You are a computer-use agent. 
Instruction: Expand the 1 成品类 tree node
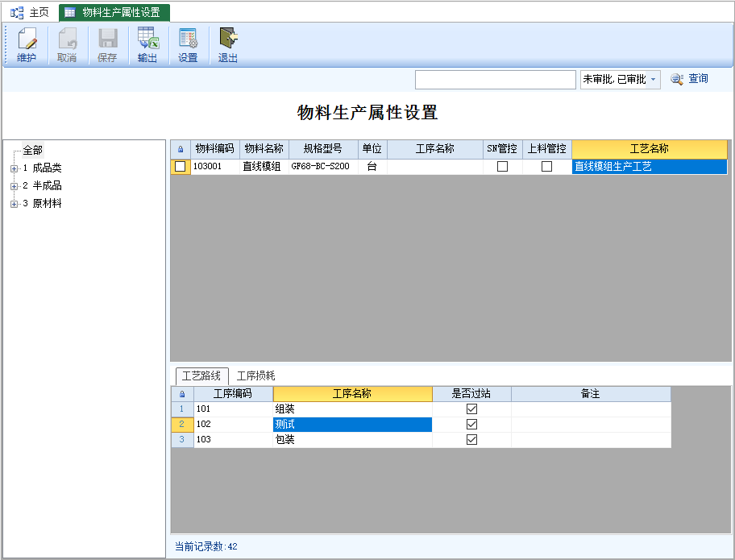coord(14,168)
